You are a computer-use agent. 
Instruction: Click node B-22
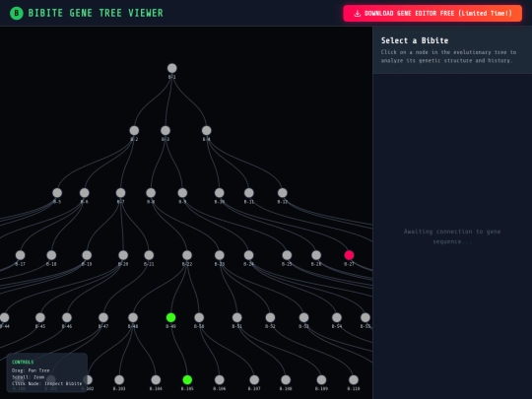pos(187,255)
